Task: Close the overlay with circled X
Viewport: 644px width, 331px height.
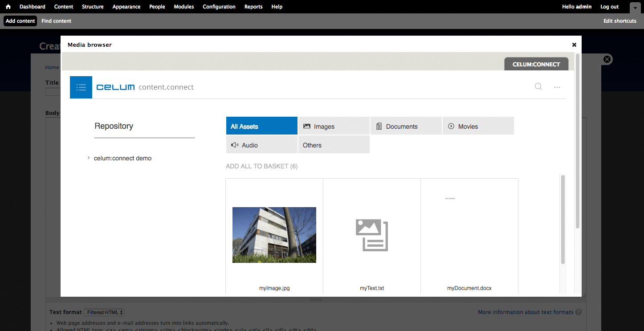Action: point(607,59)
